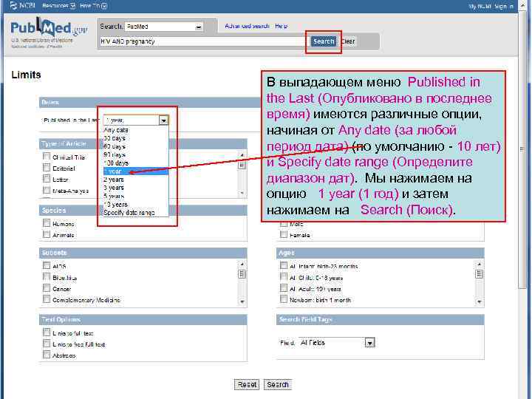Screen dimensions: 532x399
Task: Check the Bioethics subset checkbox
Action: coord(47,277)
